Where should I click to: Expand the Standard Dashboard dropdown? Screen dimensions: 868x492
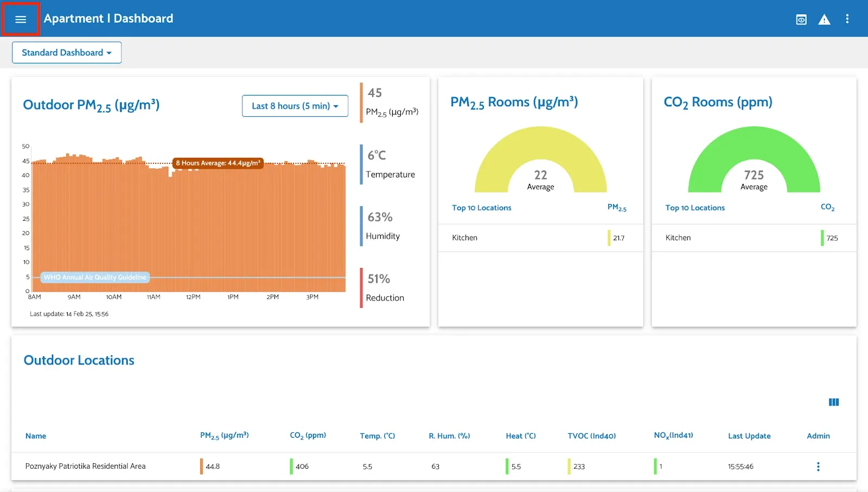pyautogui.click(x=67, y=53)
